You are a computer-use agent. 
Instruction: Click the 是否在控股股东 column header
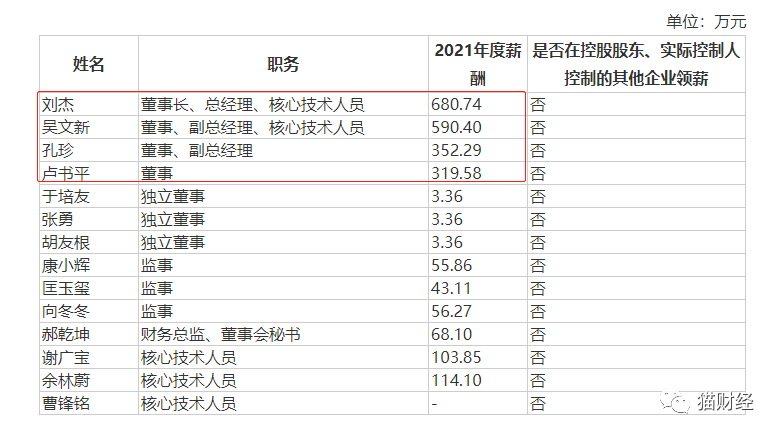[636, 64]
